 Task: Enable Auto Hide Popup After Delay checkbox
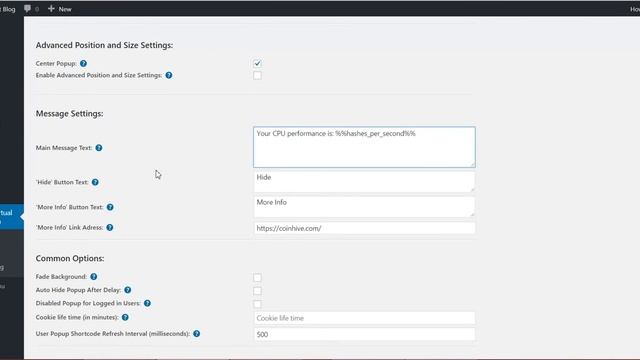click(257, 291)
